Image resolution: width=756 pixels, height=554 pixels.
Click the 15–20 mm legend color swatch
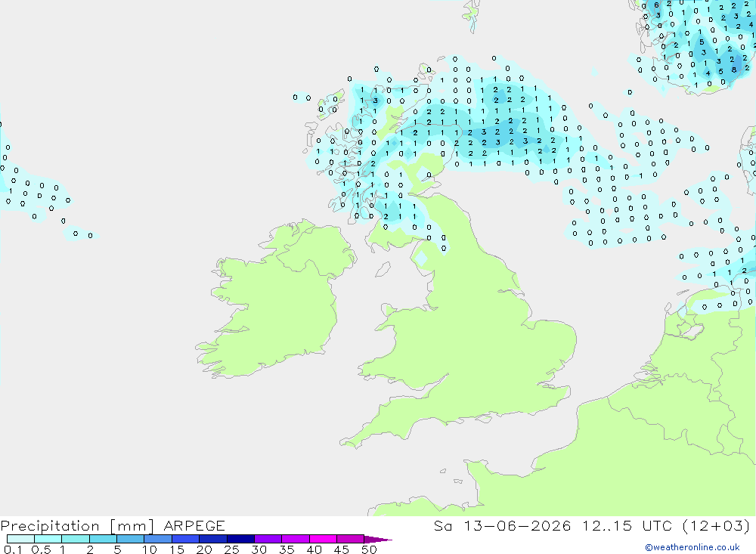[x=186, y=539]
